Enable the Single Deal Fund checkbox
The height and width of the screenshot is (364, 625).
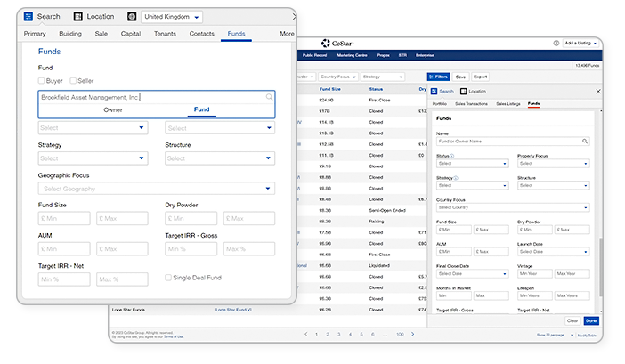click(x=169, y=278)
